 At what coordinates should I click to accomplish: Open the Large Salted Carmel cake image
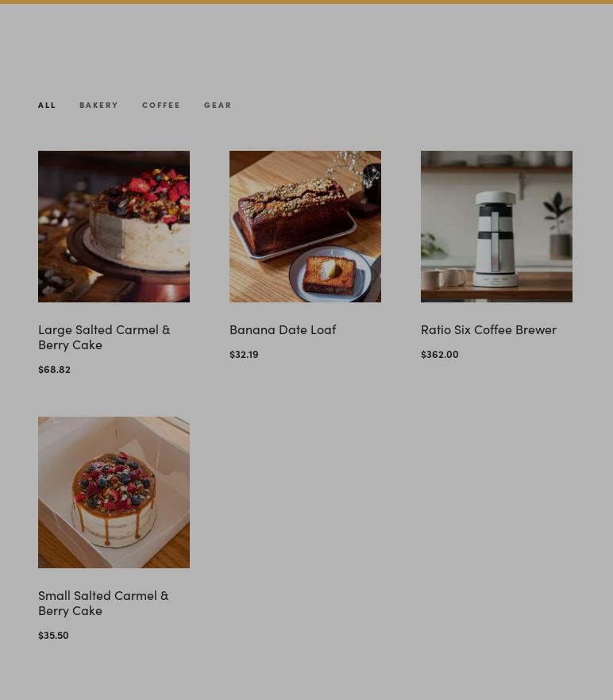click(x=114, y=226)
